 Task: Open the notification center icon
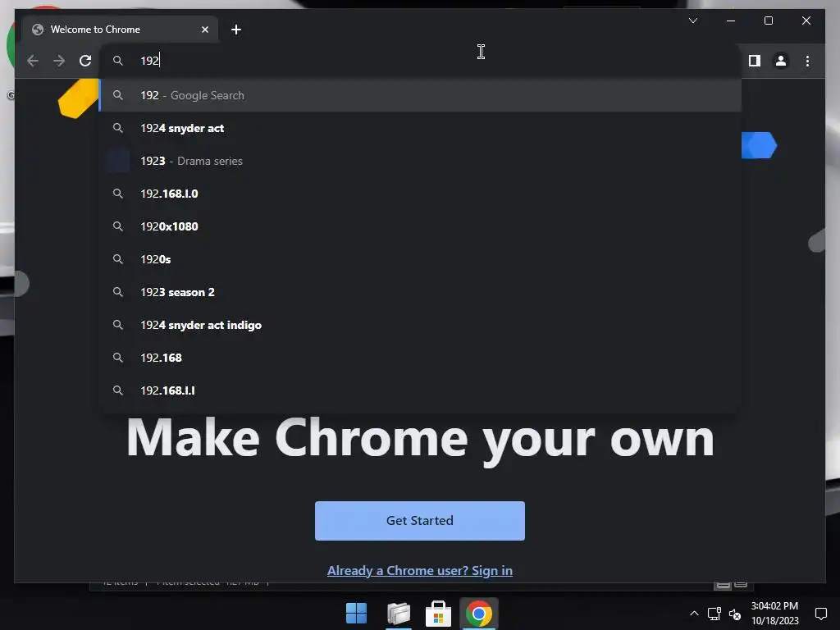click(x=820, y=614)
